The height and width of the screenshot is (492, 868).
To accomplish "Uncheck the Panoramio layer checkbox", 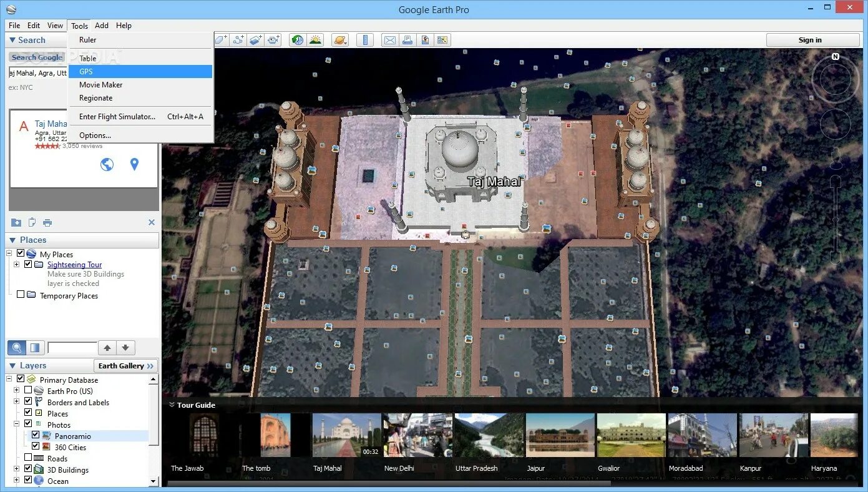I will coord(36,435).
